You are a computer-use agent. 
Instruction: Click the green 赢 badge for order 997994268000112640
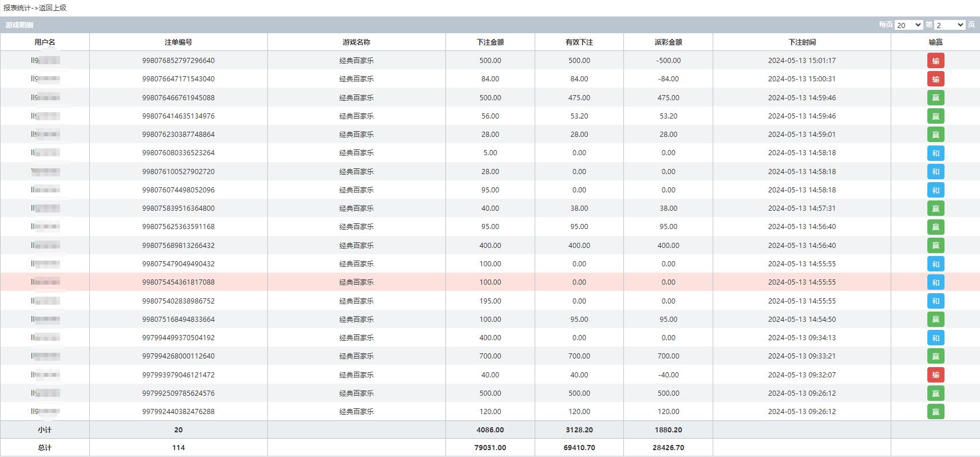click(936, 356)
